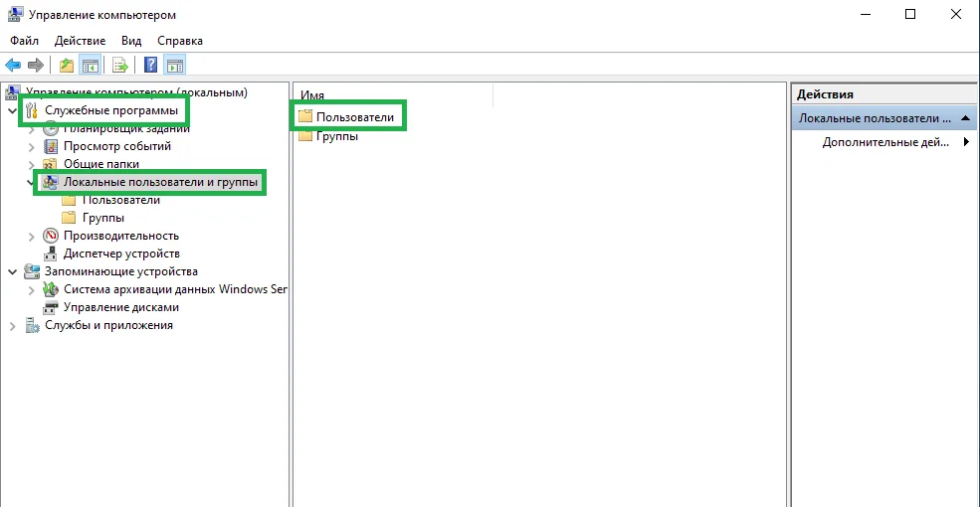
Task: Open the Вид menu
Action: click(131, 41)
